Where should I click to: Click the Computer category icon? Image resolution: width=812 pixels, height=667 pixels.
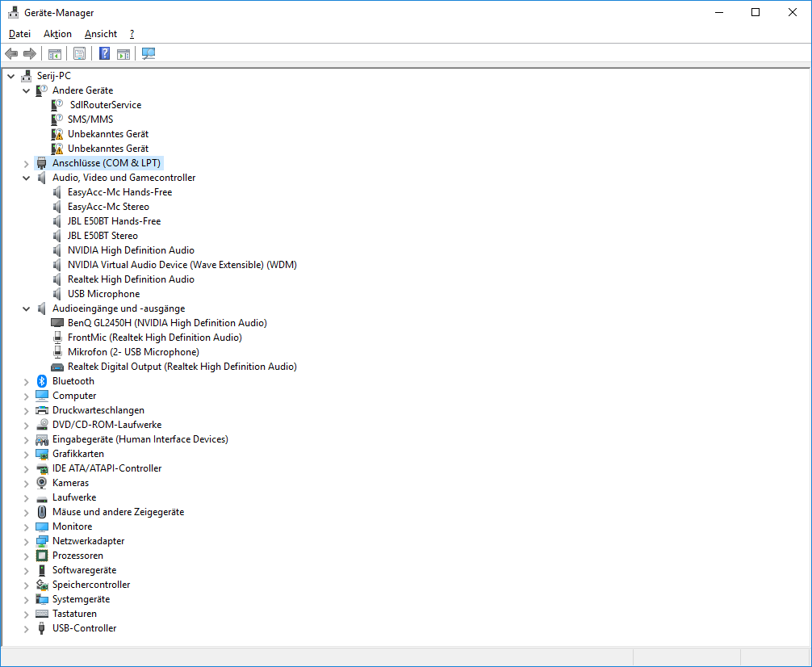[42, 396]
